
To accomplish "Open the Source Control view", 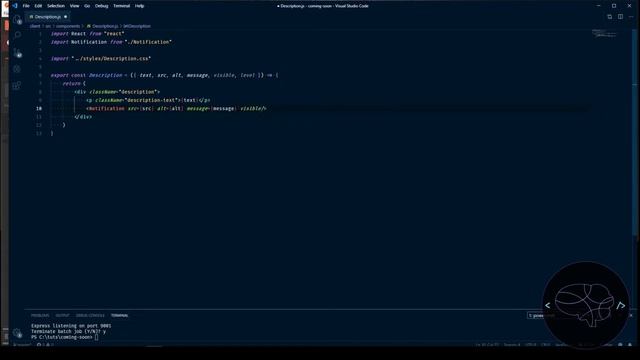I will 17,52.
